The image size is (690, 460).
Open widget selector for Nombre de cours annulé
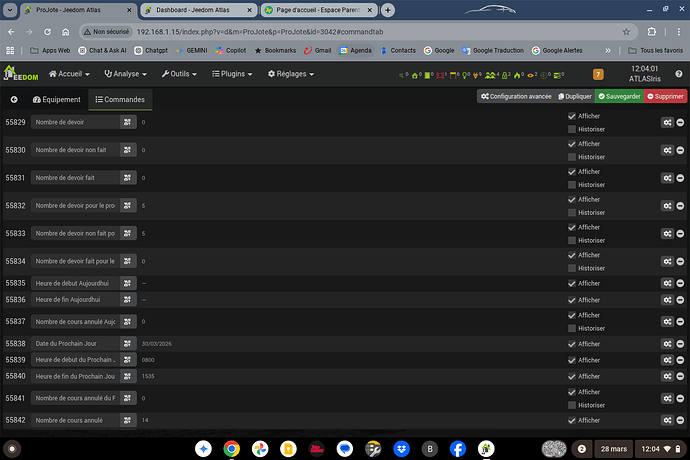tap(128, 420)
